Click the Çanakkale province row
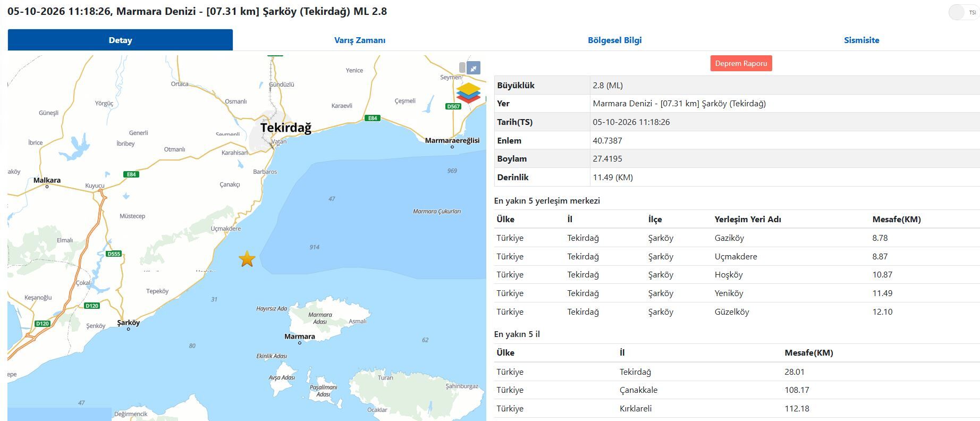Image resolution: width=980 pixels, height=421 pixels. coord(737,390)
